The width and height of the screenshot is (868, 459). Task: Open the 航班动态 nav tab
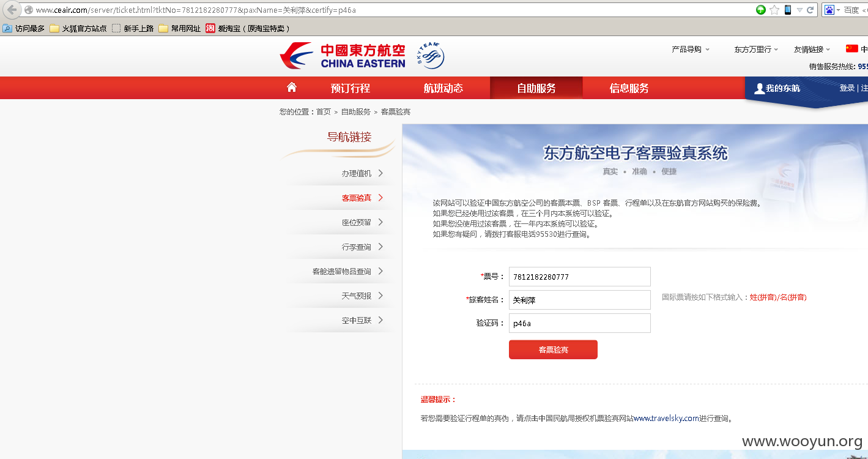(443, 88)
